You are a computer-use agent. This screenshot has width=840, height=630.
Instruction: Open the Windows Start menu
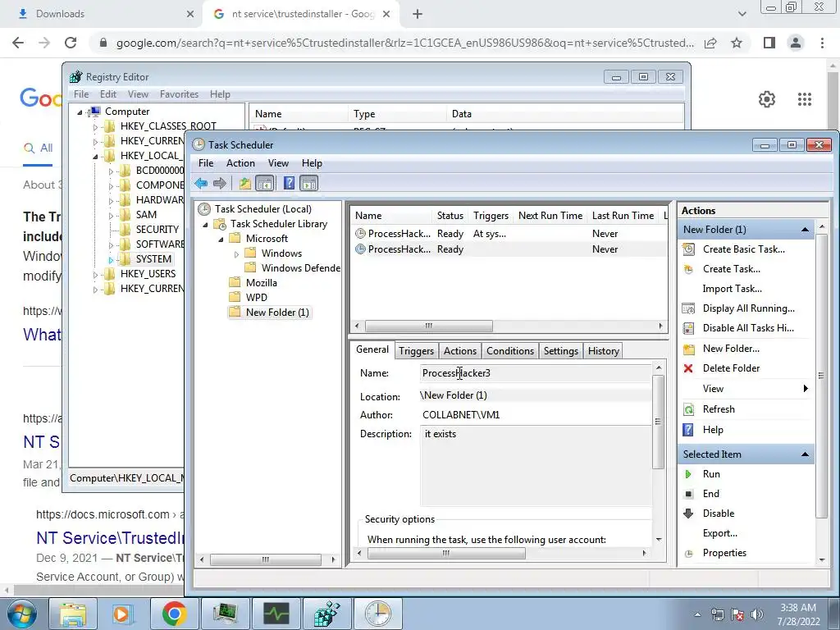[22, 614]
